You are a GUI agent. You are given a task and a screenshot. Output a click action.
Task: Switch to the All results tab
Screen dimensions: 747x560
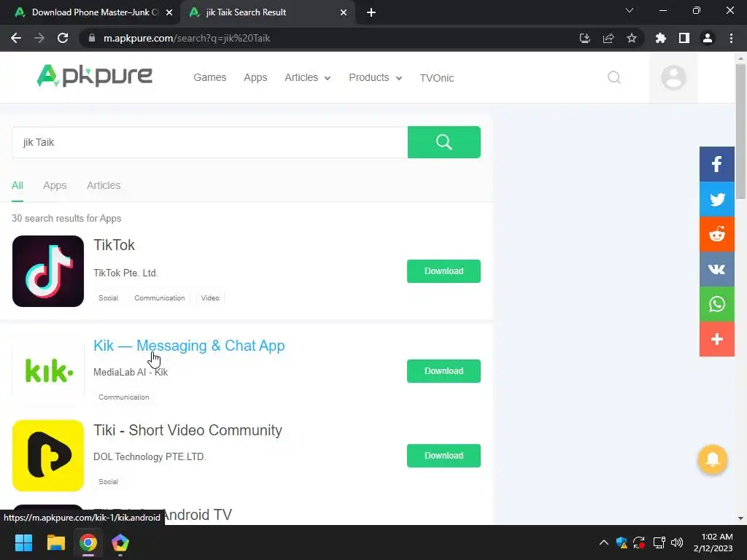click(18, 185)
